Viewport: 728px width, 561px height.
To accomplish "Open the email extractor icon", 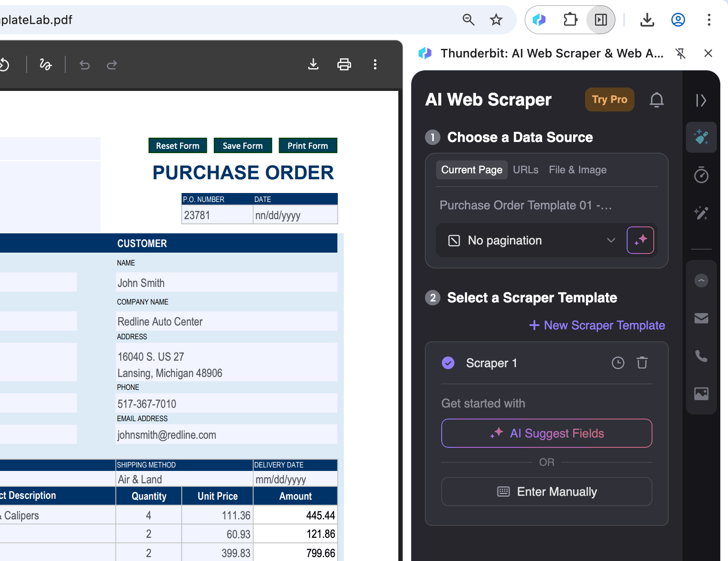I will point(701,318).
